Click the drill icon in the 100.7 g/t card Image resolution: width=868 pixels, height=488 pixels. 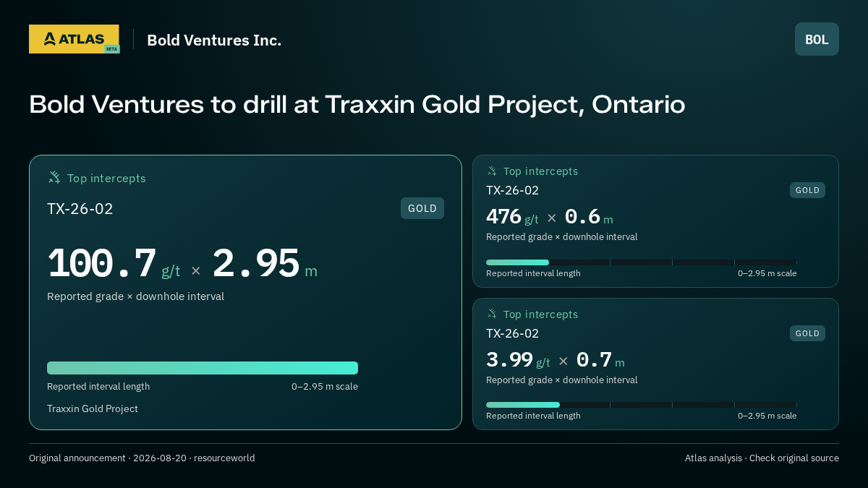(x=54, y=177)
